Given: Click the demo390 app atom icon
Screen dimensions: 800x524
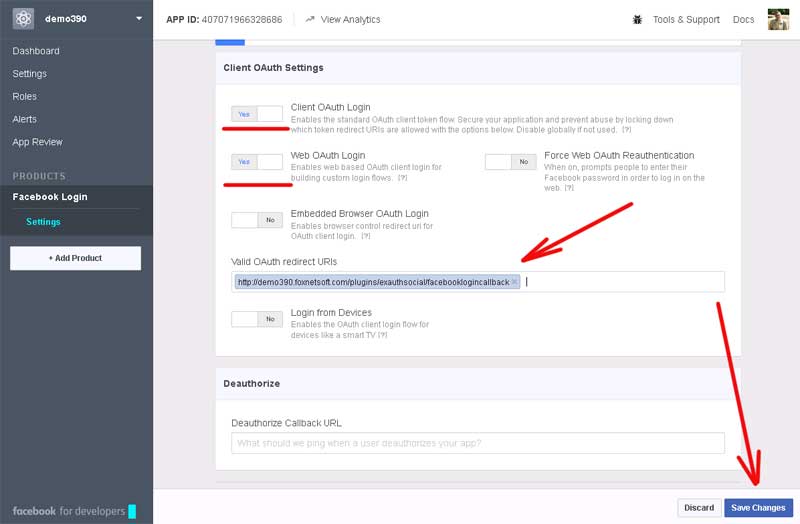Looking at the screenshot, I should 23,19.
